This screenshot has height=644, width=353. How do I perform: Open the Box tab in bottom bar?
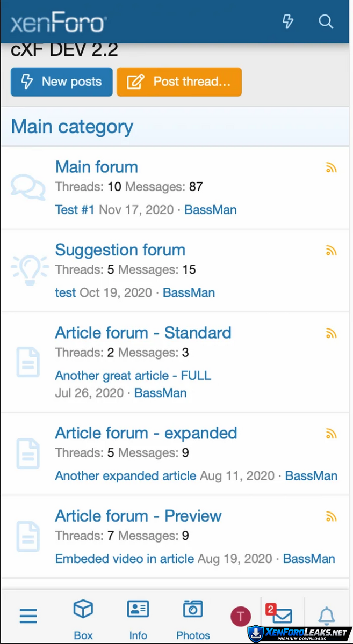[83, 620]
